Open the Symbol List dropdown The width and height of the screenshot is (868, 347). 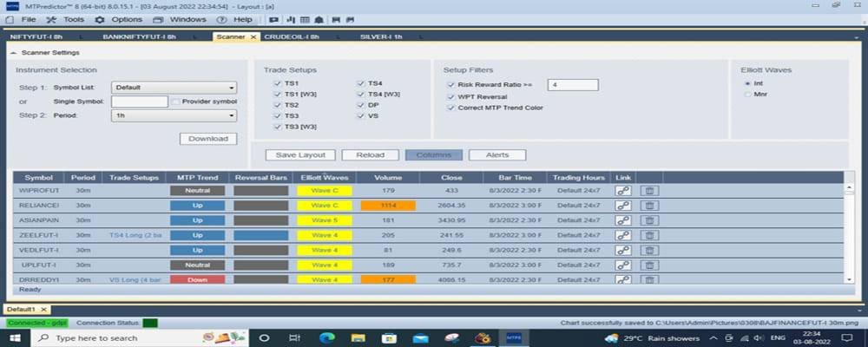point(174,88)
